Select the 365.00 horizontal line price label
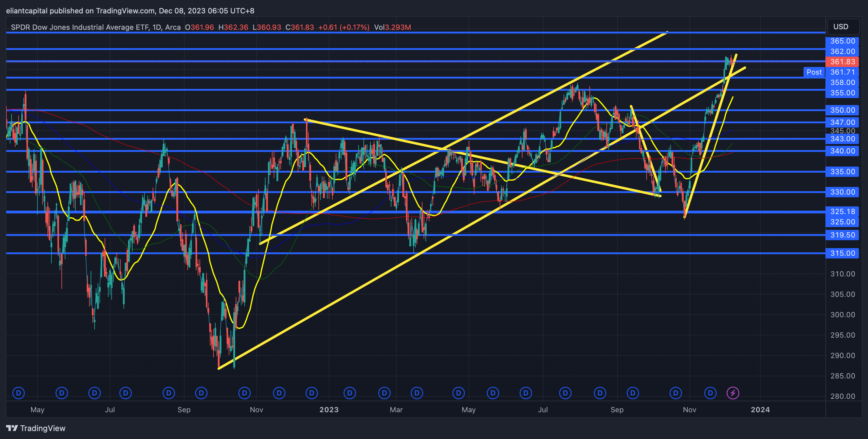868x439 pixels. click(x=842, y=41)
